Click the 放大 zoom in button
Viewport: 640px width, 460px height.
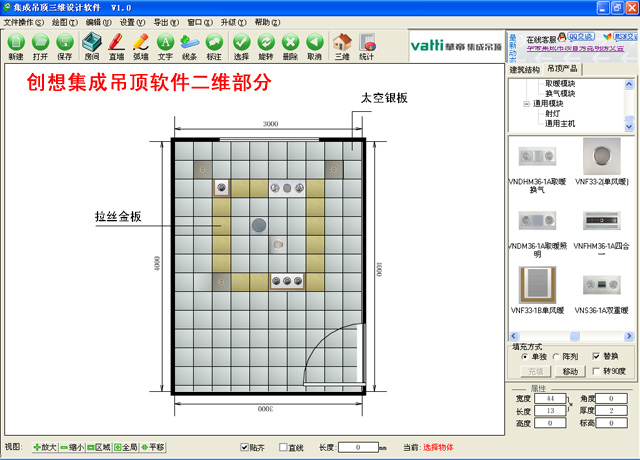(44, 447)
